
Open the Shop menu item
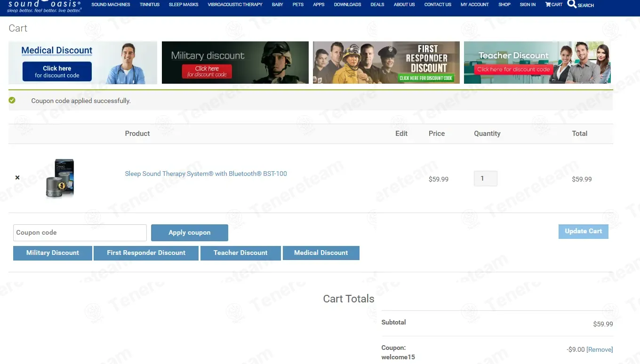coord(504,5)
